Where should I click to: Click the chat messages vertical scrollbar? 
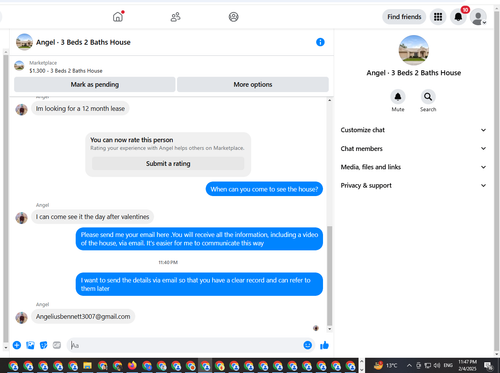click(x=329, y=275)
